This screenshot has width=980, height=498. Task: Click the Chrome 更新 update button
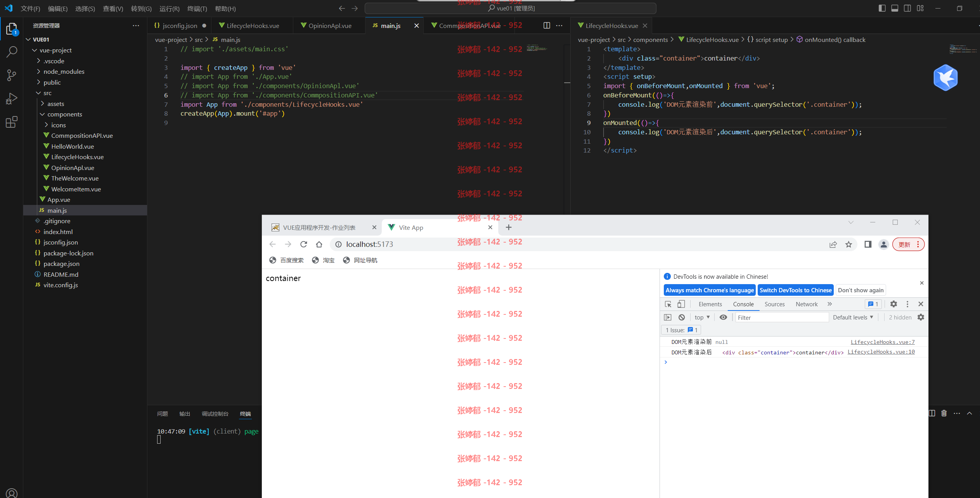[908, 245]
